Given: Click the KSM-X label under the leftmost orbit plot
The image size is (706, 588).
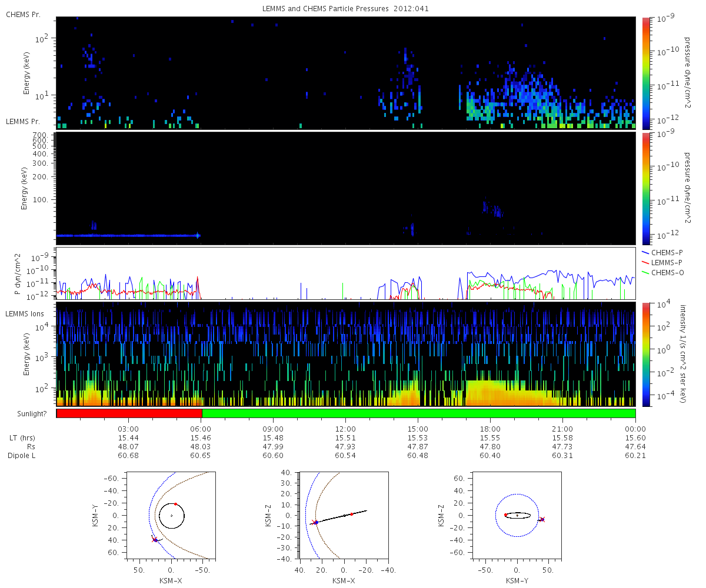Looking at the screenshot, I should (x=171, y=580).
